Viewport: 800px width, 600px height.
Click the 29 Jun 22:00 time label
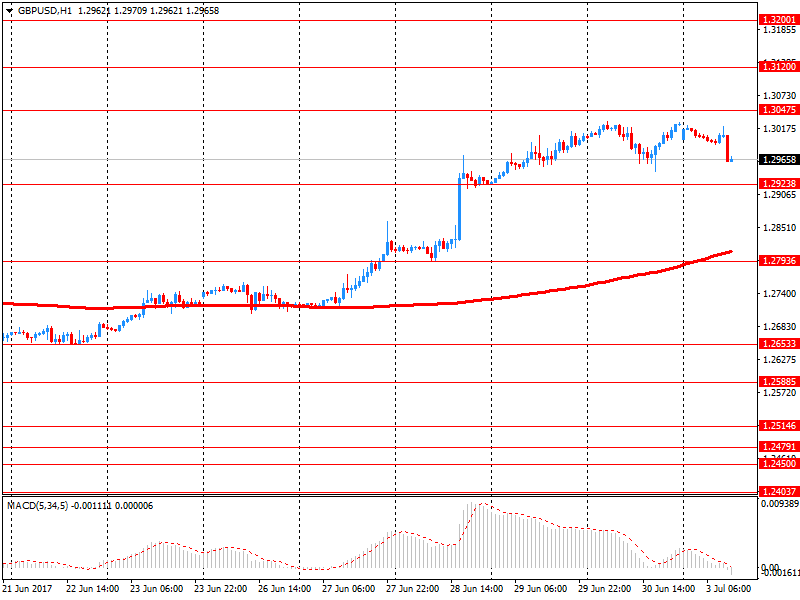coord(605,588)
